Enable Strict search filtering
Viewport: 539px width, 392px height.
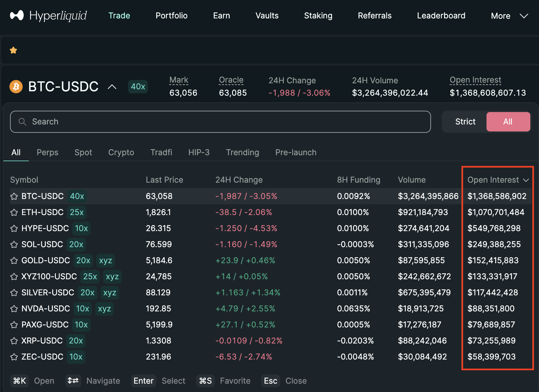(x=465, y=121)
